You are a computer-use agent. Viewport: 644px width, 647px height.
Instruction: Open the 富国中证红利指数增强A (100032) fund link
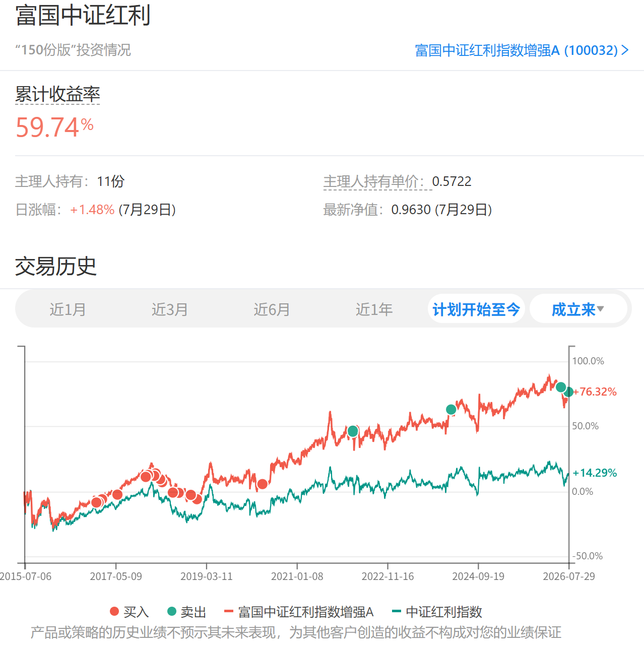522,50
